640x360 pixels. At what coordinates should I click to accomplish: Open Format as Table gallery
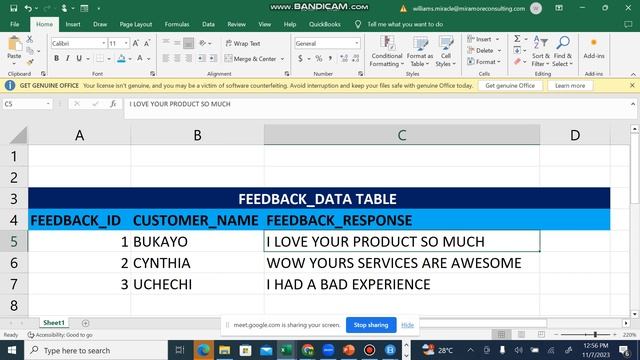(x=420, y=51)
